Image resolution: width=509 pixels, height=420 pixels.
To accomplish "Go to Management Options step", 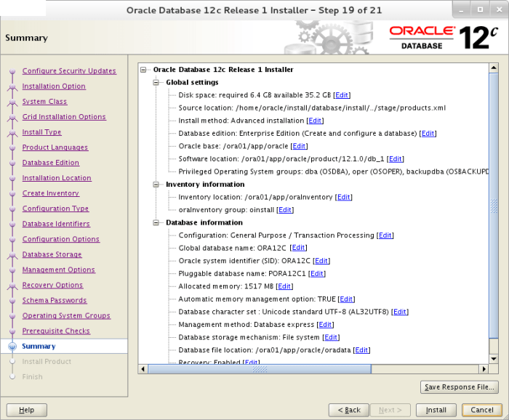I will (x=58, y=270).
